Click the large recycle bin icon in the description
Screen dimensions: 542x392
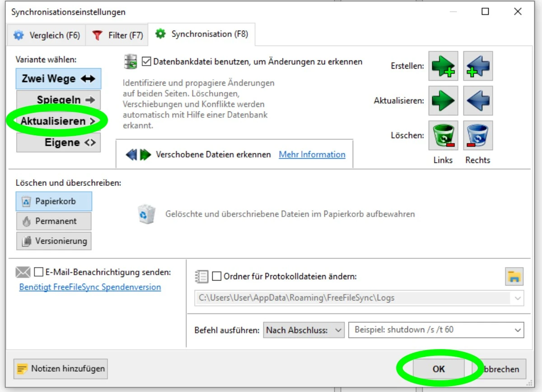pos(146,214)
